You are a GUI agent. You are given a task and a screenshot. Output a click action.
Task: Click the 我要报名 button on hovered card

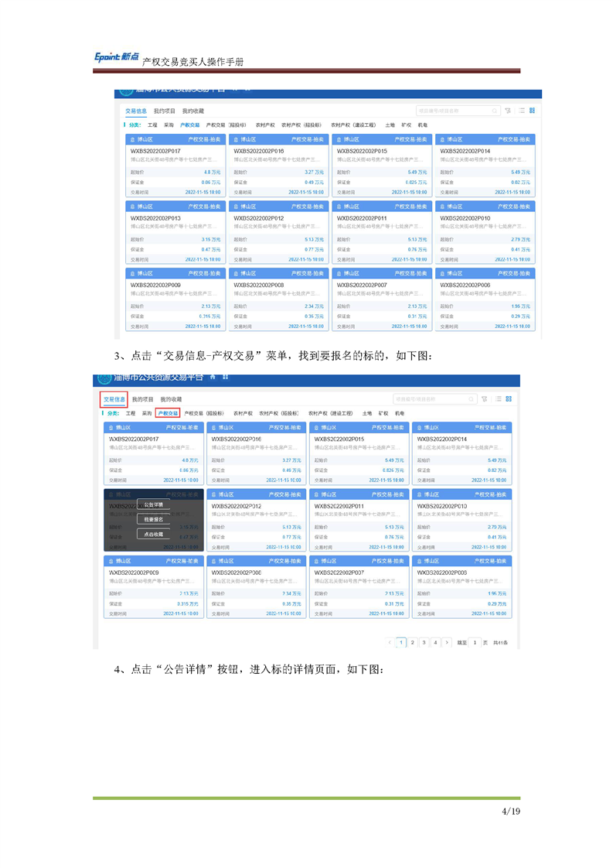153,519
